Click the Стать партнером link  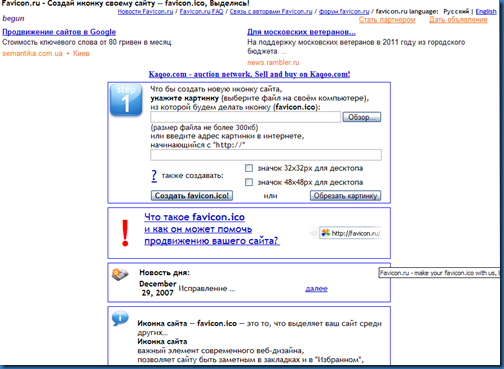(x=387, y=20)
